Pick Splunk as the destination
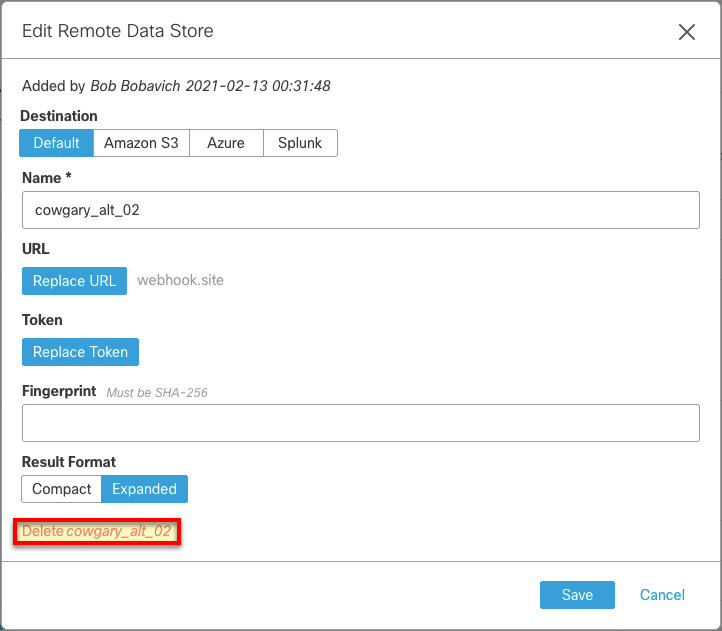Screen dimensions: 722x631 [300, 143]
